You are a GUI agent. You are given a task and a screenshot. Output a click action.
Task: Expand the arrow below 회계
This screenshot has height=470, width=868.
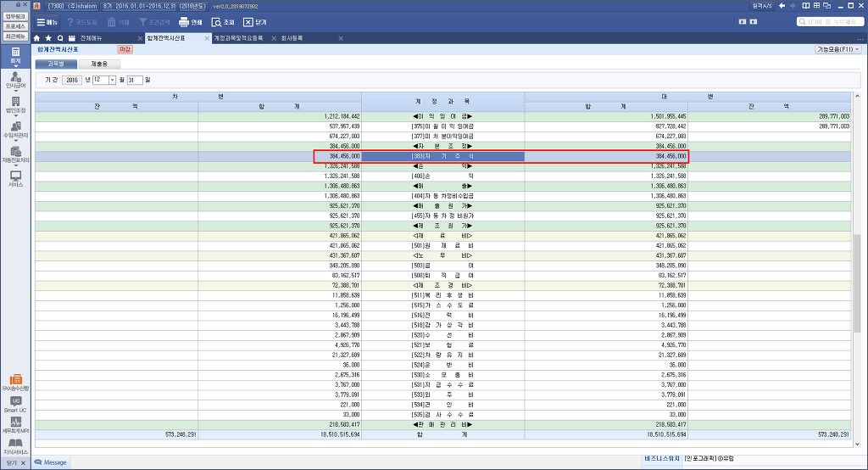tap(15, 66)
